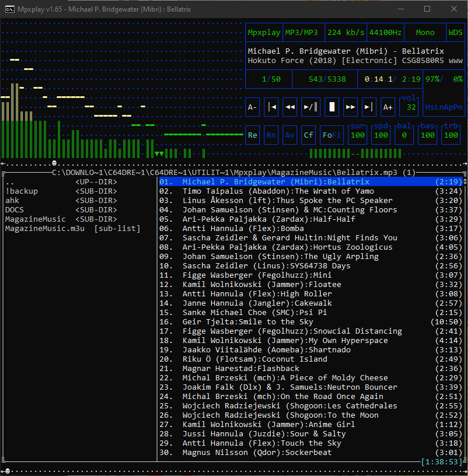Stop playback with the stop button

(332, 107)
